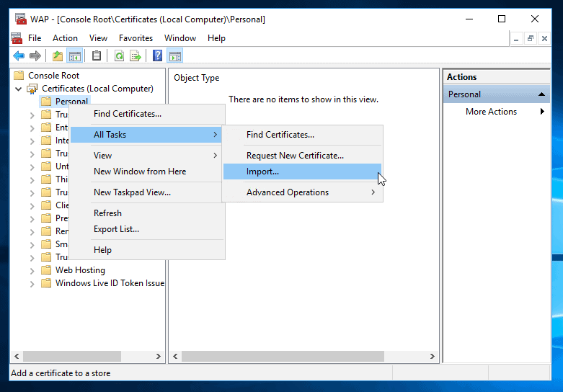
Task: Click More Actions in Actions pane
Action: point(491,112)
